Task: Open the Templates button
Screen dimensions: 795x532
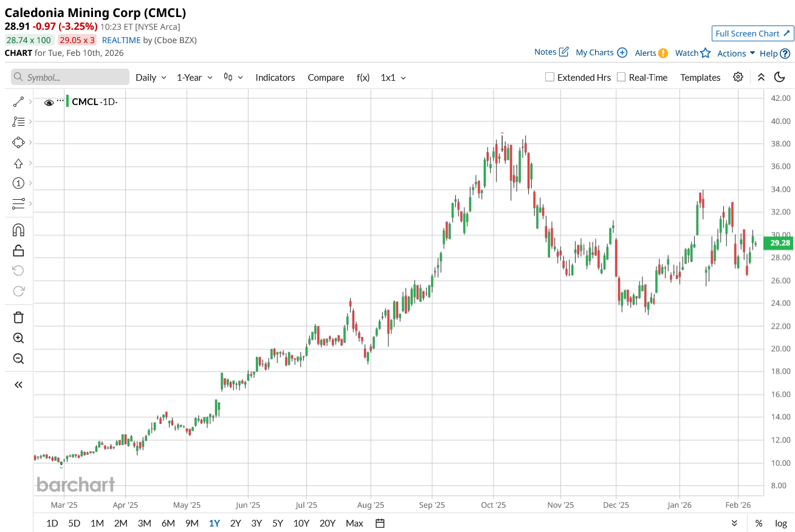Action: pos(700,77)
